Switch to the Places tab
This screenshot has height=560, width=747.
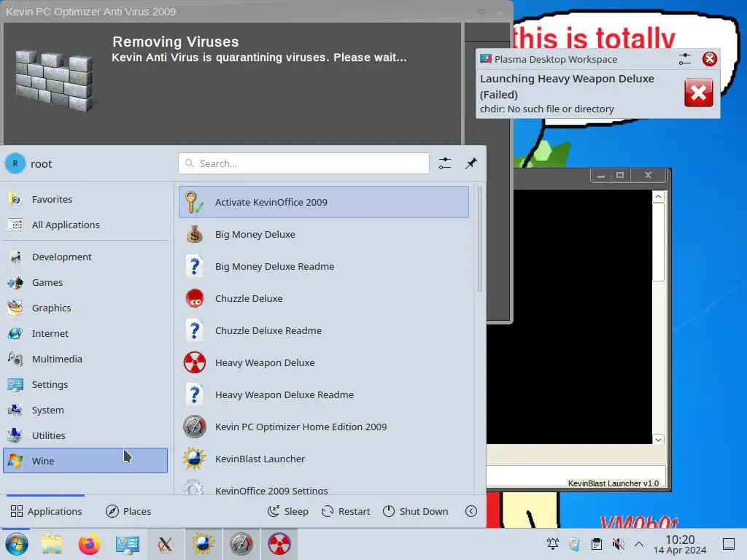(128, 511)
